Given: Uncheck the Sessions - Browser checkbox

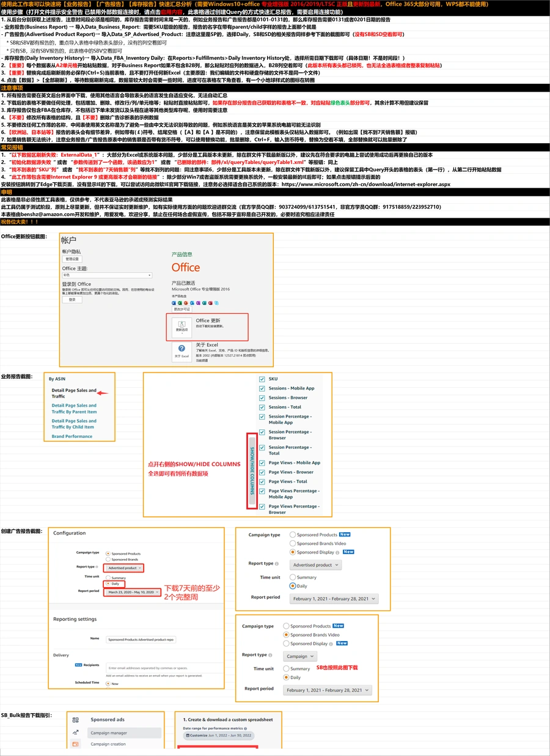Looking at the screenshot, I should pyautogui.click(x=262, y=398).
